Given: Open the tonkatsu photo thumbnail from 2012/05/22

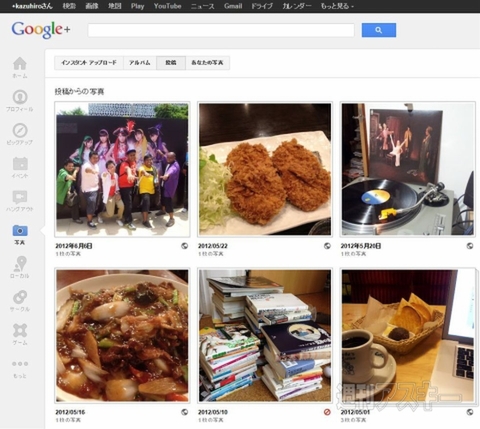Looking at the screenshot, I should click(x=265, y=169).
